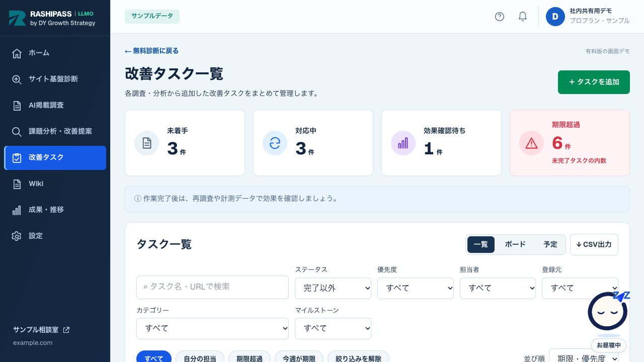Screen dimensions: 644x362
Task: Click the 対応中 3件 summary card
Action: pyautogui.click(x=313, y=143)
